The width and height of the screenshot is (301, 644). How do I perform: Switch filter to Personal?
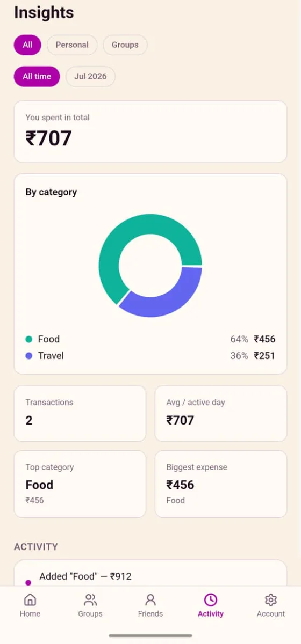(72, 45)
